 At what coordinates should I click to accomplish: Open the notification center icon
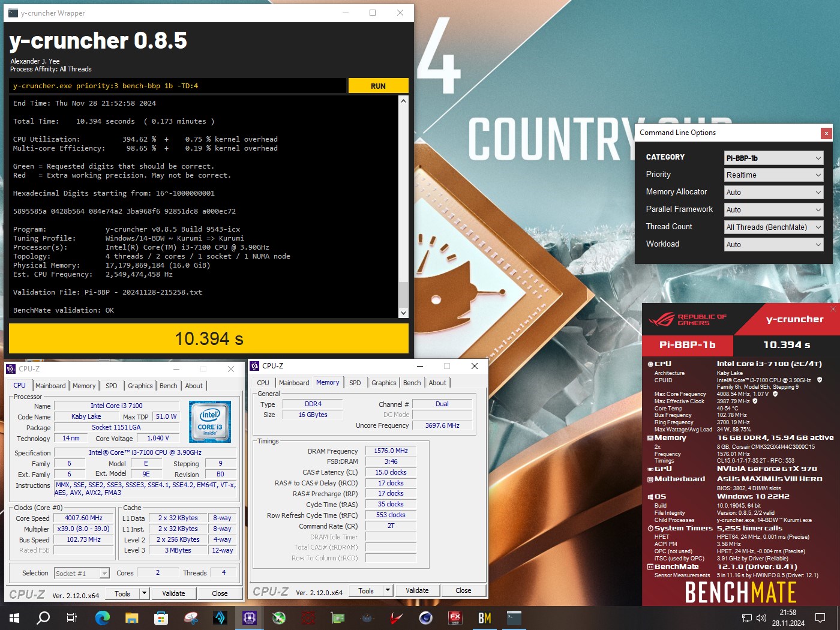[x=820, y=618]
